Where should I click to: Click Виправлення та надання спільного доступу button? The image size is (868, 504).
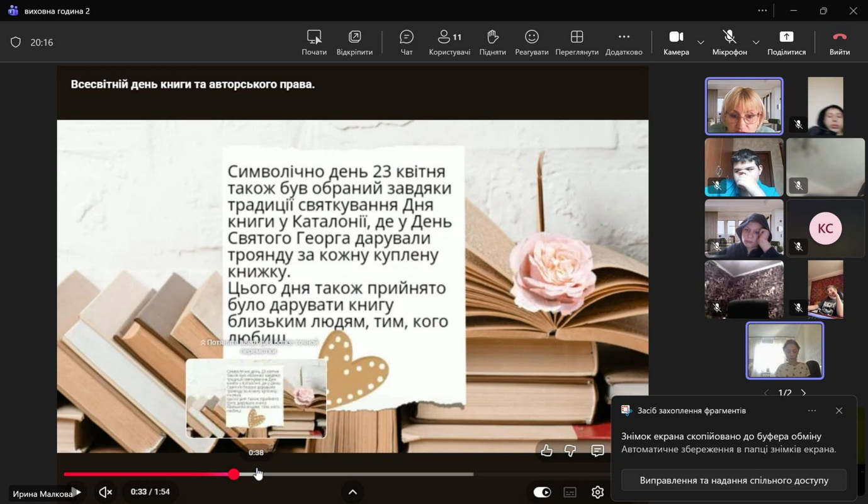point(734,480)
